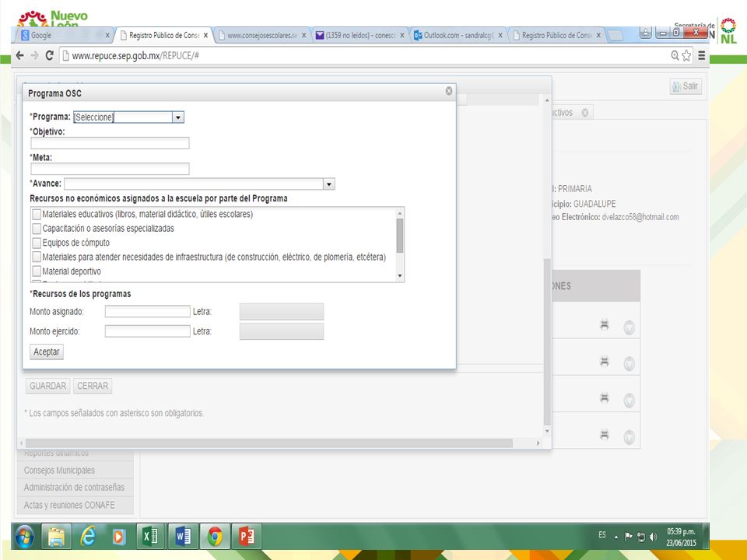Expand second round arrow icon in list
The image size is (747, 560).
click(x=630, y=364)
